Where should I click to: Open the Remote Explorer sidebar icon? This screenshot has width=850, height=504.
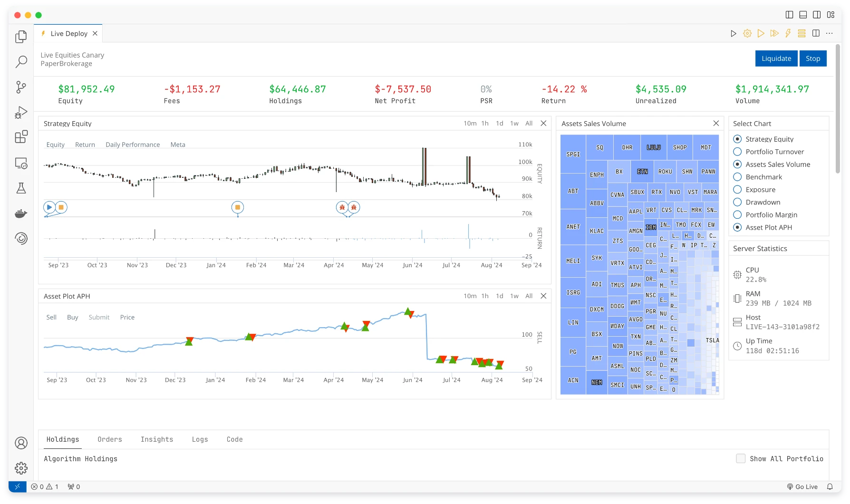pyautogui.click(x=21, y=163)
